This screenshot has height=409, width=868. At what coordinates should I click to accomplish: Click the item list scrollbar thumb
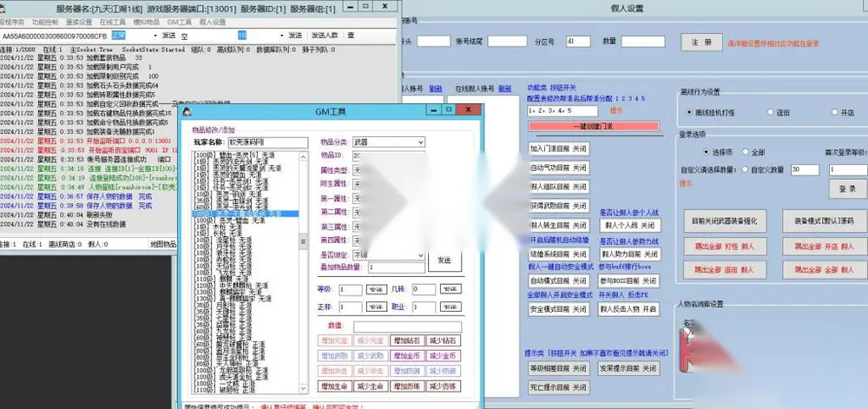click(303, 241)
